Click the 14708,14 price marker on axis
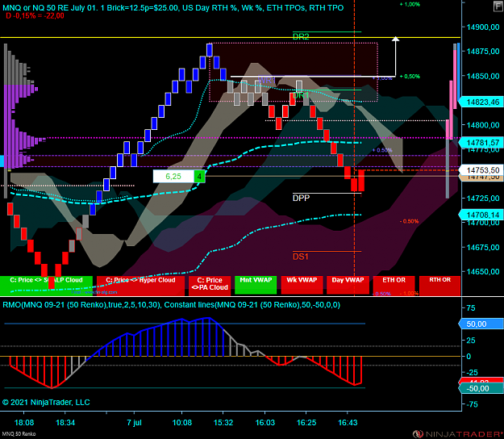 point(481,215)
